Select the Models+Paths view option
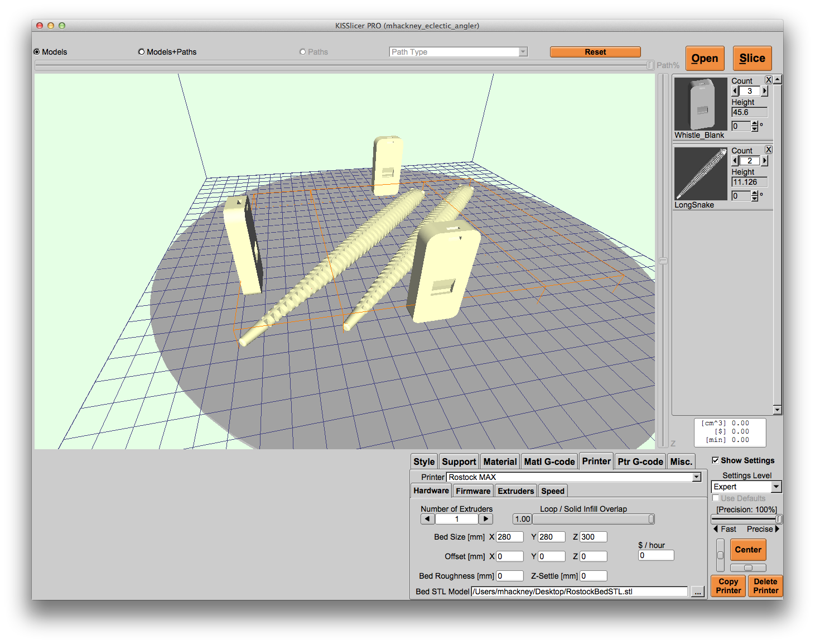The image size is (815, 644). 142,52
